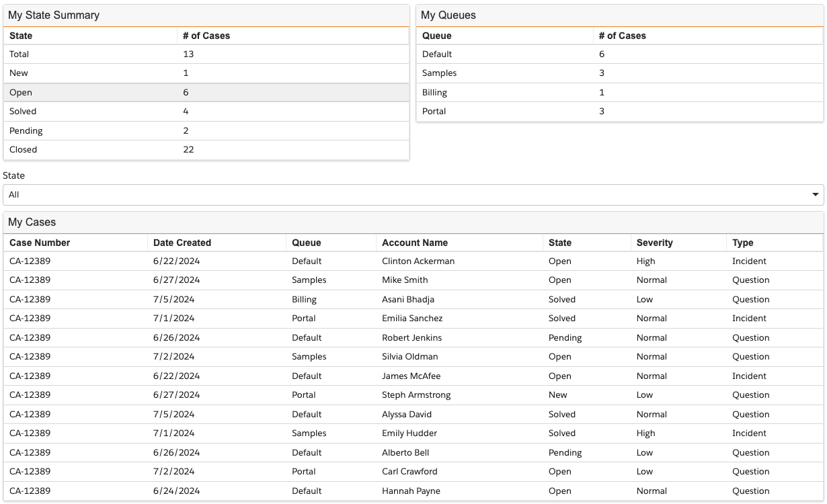Viewport: 827px width, 504px height.
Task: Select the Billing row in My Queues
Action: 619,93
